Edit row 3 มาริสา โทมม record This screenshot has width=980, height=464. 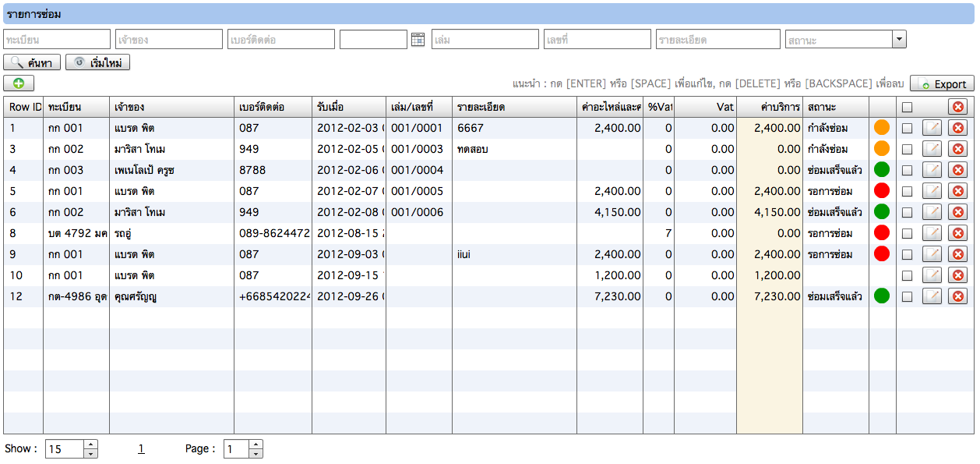(x=932, y=149)
